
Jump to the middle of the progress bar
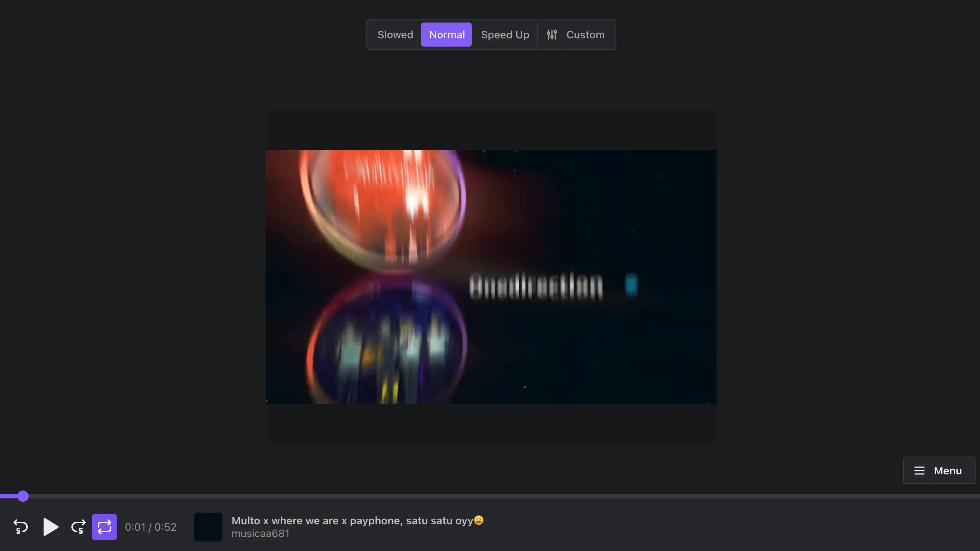coord(490,496)
